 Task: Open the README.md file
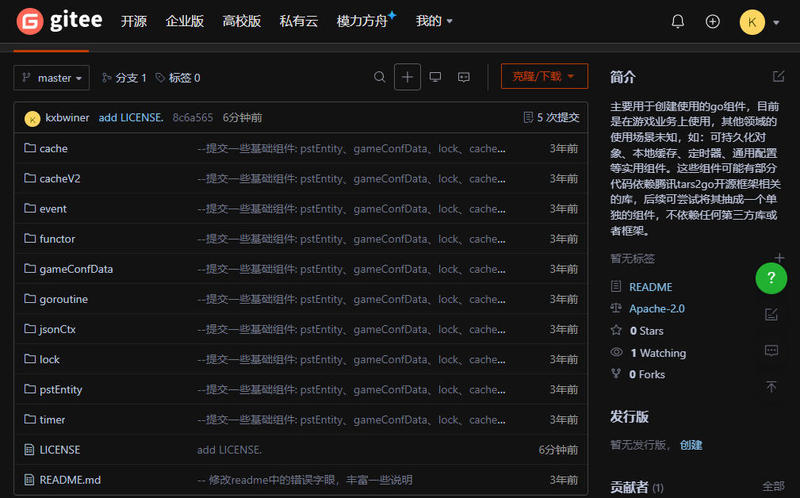70,480
